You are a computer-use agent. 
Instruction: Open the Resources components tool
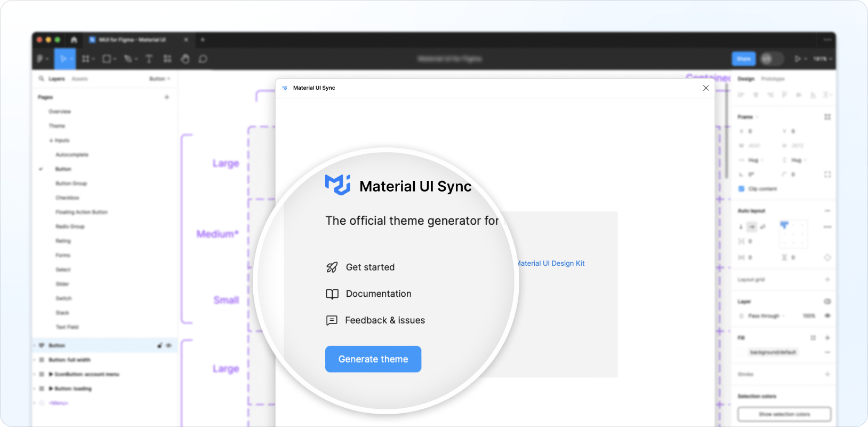click(x=167, y=59)
